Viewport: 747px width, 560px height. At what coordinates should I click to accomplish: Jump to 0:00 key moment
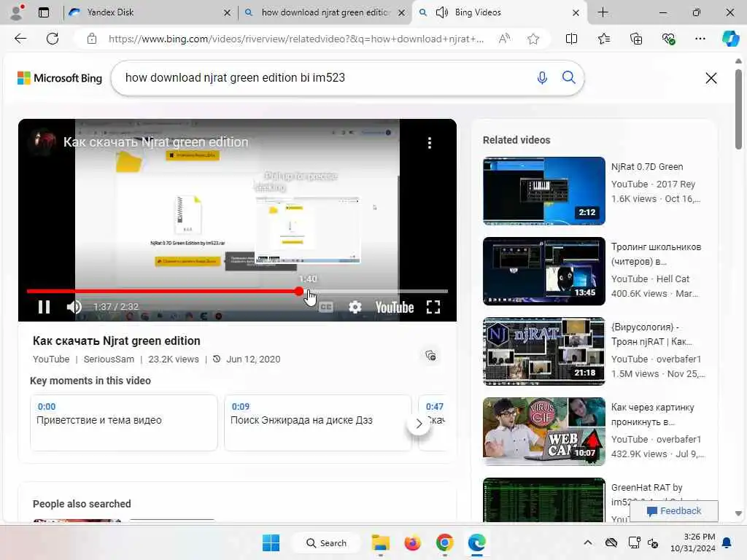click(x=124, y=422)
